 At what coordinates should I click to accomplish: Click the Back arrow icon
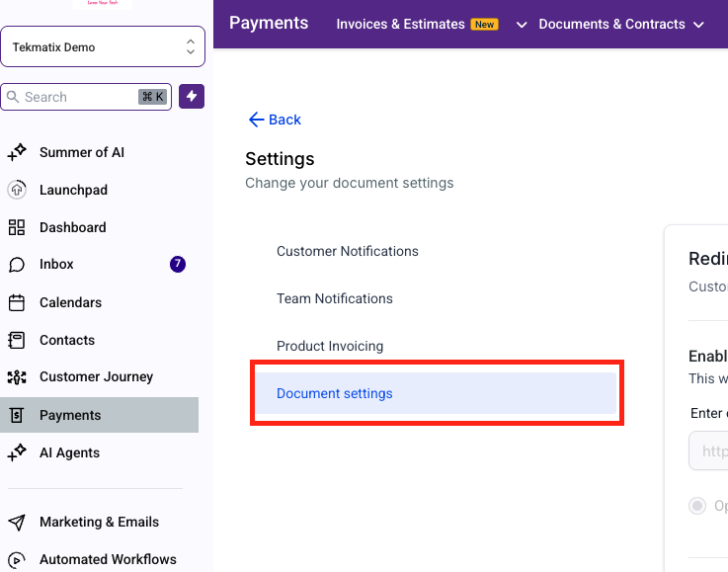pyautogui.click(x=256, y=120)
